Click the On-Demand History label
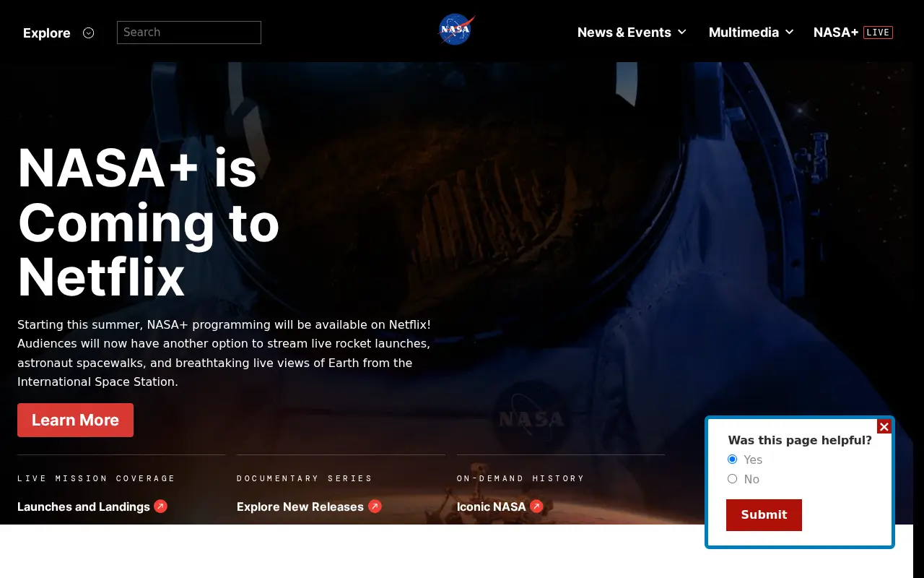924x578 pixels. pyautogui.click(x=520, y=478)
